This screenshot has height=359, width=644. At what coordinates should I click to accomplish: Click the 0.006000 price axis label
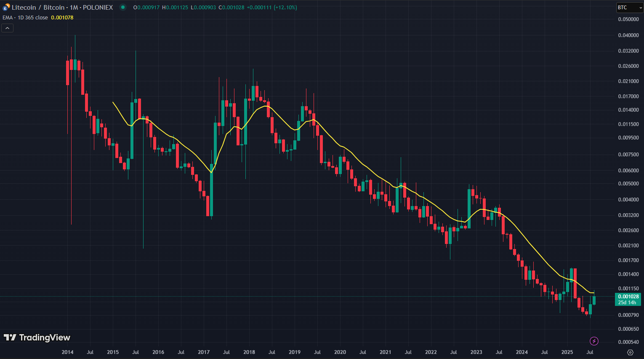coord(628,171)
